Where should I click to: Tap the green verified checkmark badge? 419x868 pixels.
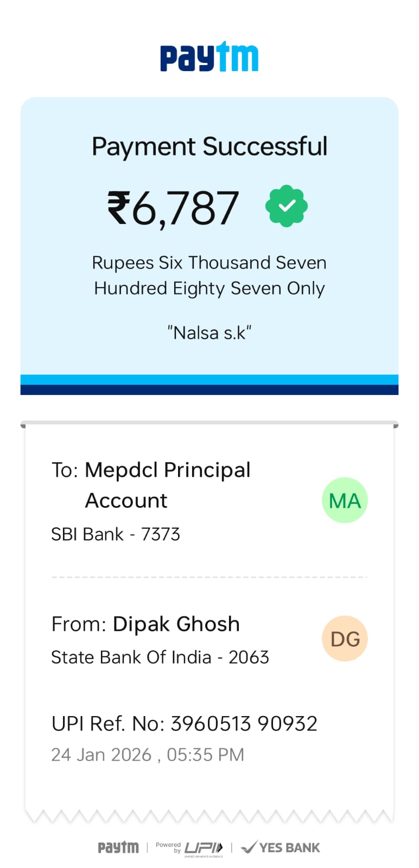pyautogui.click(x=287, y=206)
